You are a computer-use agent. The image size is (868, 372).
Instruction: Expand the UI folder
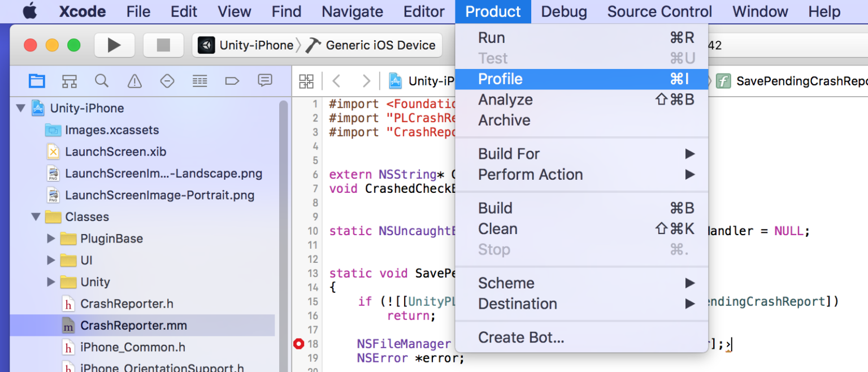pyautogui.click(x=51, y=260)
